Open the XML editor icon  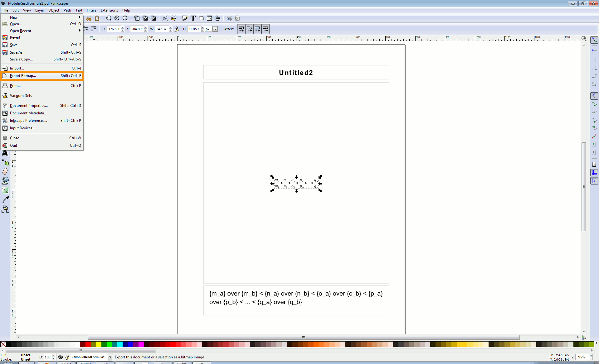point(209,18)
